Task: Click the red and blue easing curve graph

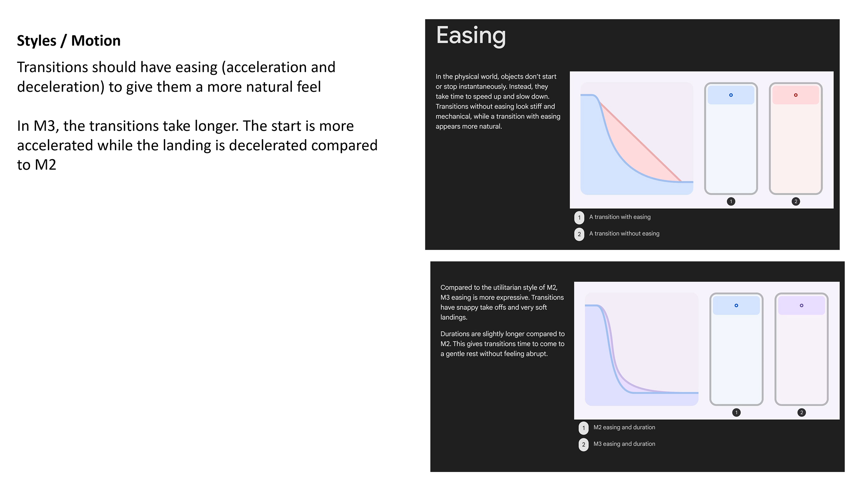Action: coord(637,138)
